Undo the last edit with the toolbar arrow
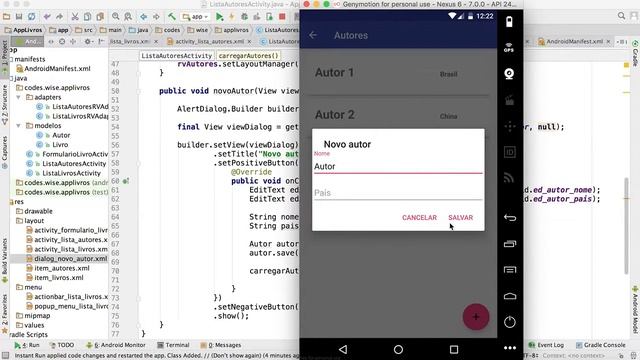640x360 pixels. click(47, 17)
